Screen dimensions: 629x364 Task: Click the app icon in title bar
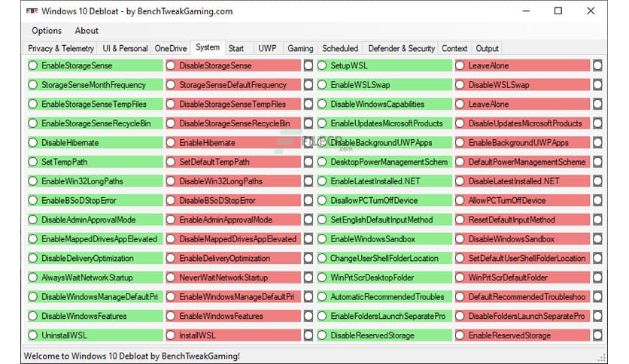pyautogui.click(x=31, y=11)
